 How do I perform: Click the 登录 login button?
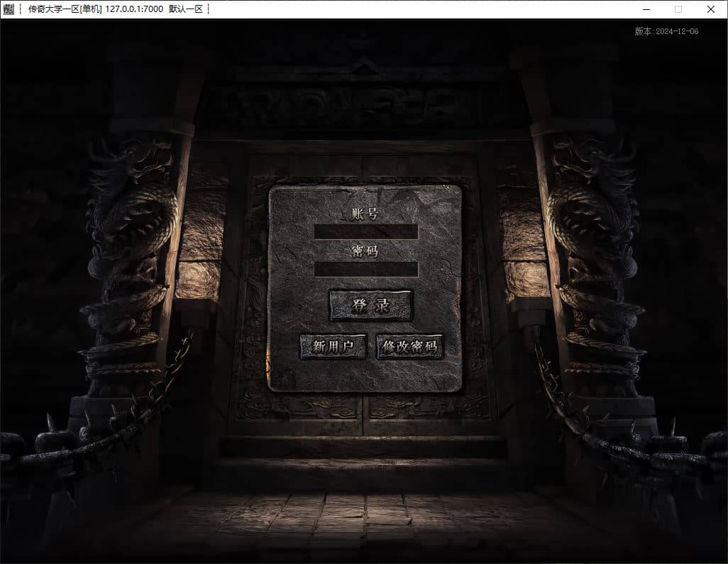pos(370,306)
